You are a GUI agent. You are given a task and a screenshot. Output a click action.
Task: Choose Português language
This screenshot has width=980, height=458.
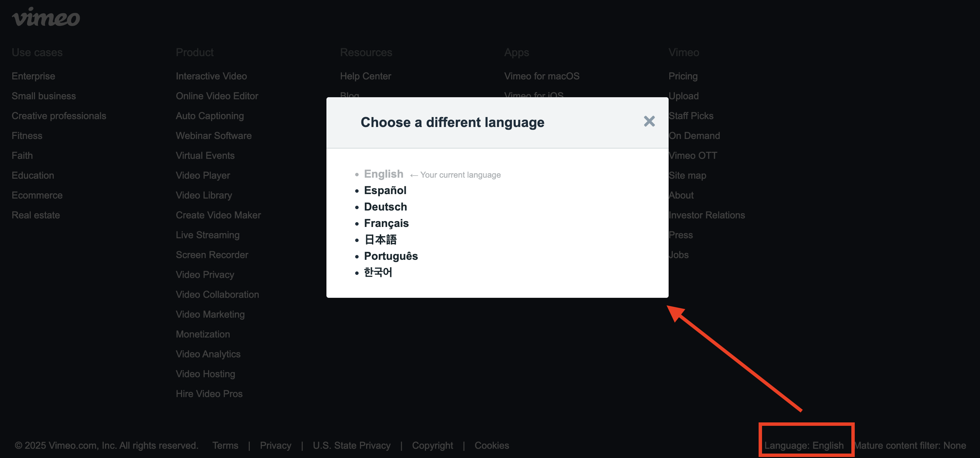(x=391, y=256)
